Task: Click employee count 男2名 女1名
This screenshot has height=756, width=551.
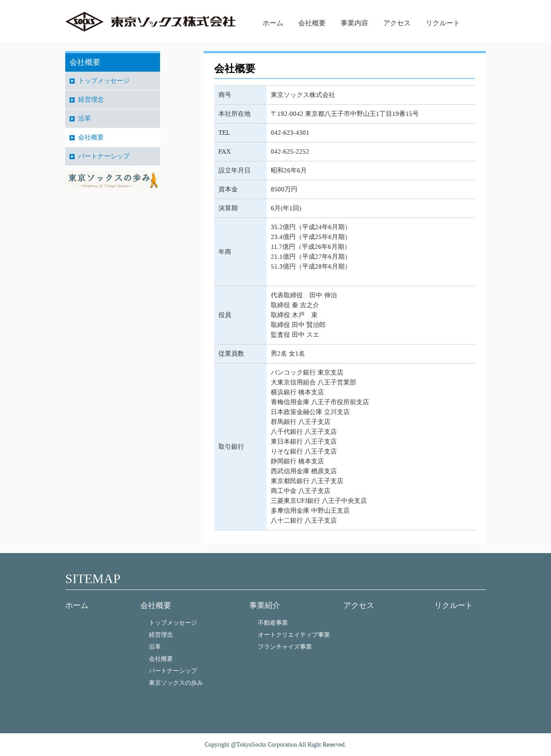Action: [288, 354]
